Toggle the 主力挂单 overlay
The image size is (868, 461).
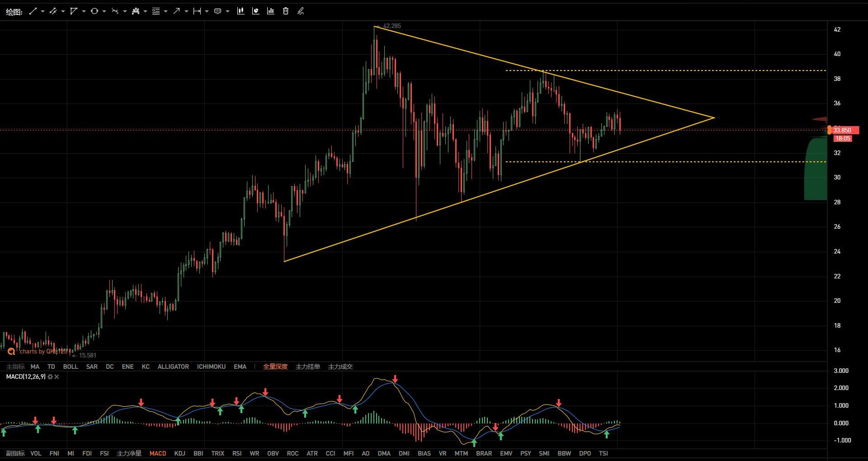[x=307, y=367]
